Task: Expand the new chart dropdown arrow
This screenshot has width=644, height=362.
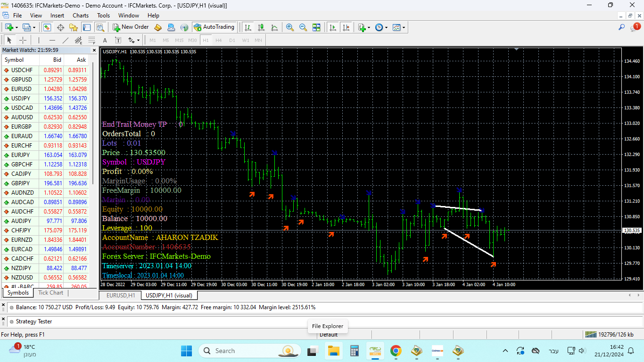Action: [x=17, y=27]
